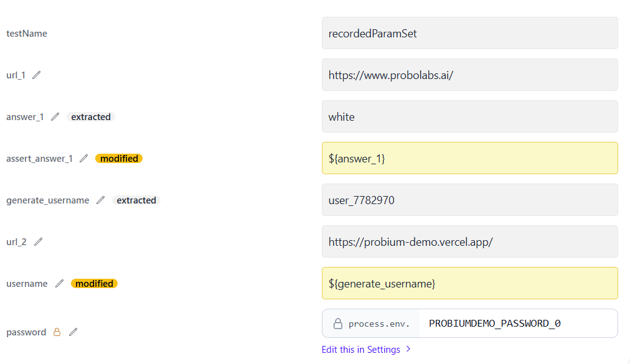
Task: Click the ${answer_1} yellow input field
Action: (469, 159)
